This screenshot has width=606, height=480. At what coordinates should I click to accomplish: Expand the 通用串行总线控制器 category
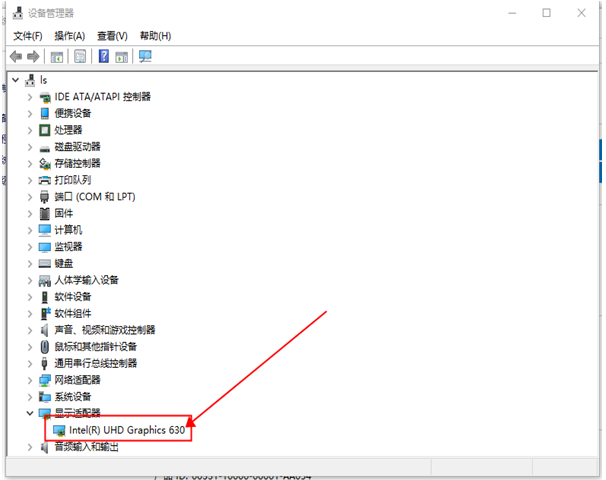30,364
